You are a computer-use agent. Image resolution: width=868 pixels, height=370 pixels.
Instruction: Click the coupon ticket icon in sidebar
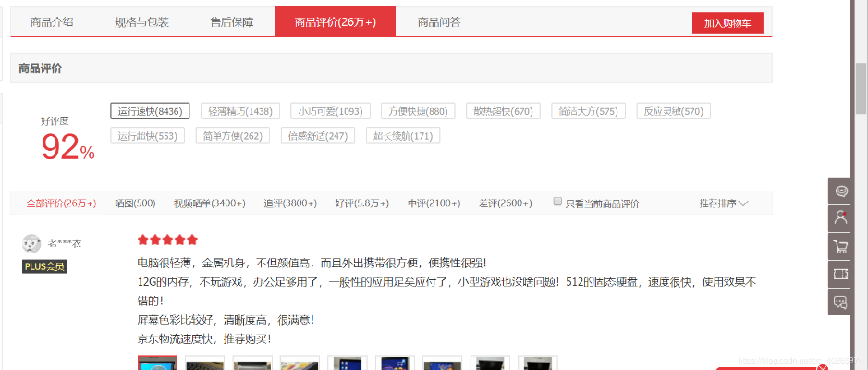coord(840,274)
